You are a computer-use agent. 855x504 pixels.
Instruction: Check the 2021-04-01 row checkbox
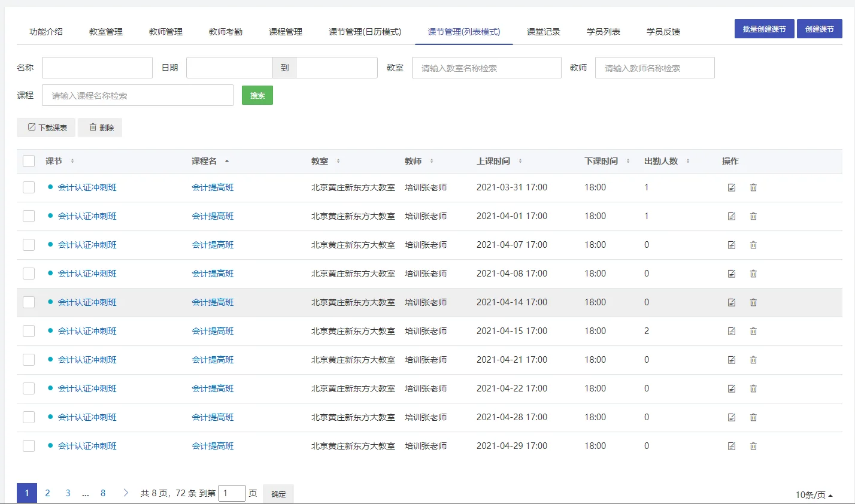pos(29,216)
